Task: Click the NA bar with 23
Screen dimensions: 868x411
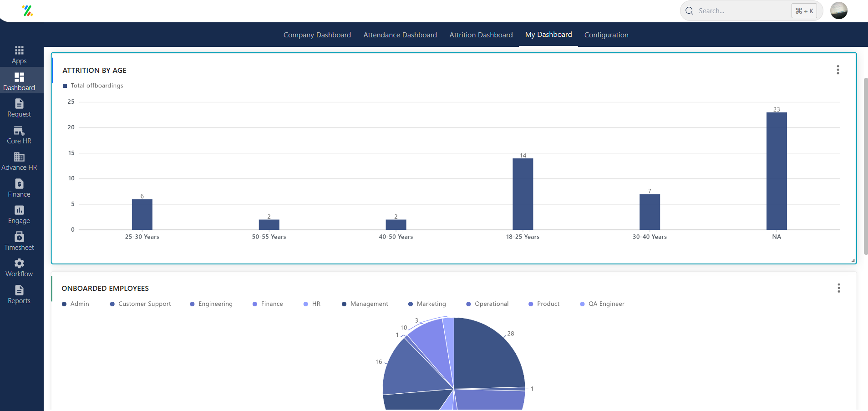Action: pyautogui.click(x=777, y=171)
